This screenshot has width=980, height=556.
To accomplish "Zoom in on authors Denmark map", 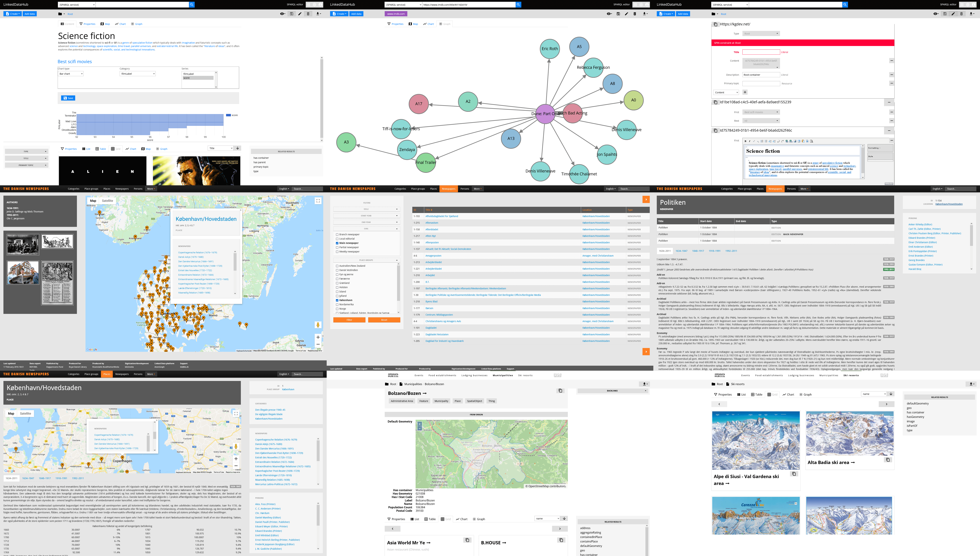I will point(318,337).
